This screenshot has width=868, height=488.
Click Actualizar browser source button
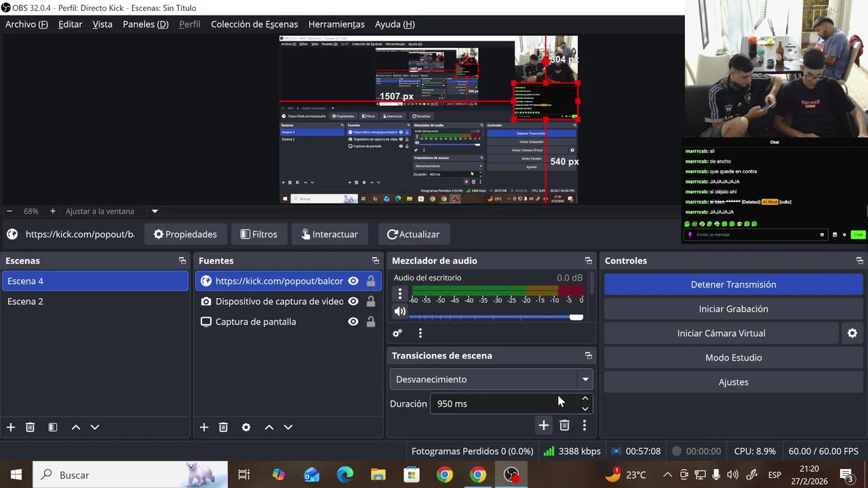point(413,235)
